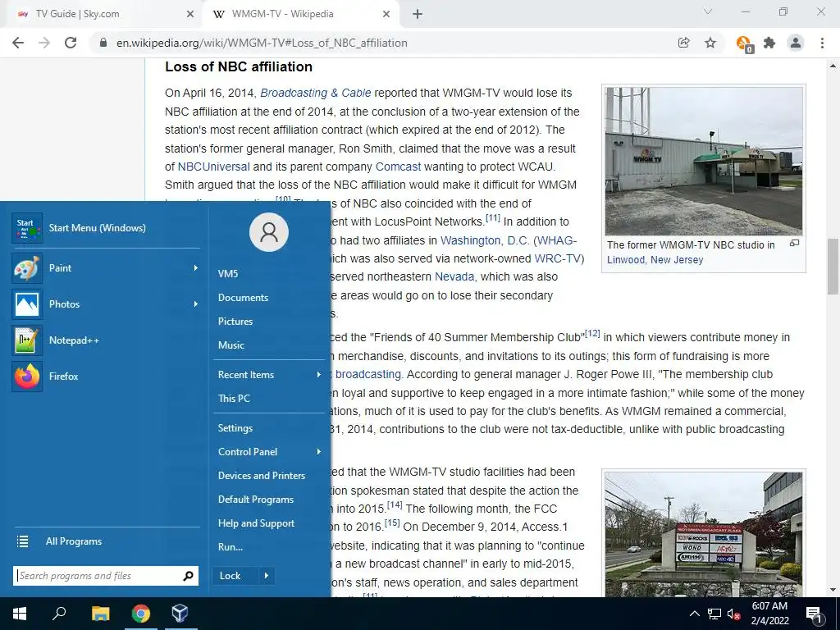840x630 pixels.
Task: Click the Chrome profile avatar
Action: pyautogui.click(x=796, y=43)
